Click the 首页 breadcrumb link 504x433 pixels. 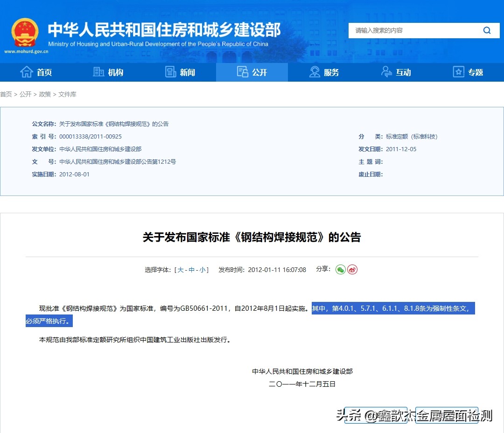click(6, 94)
